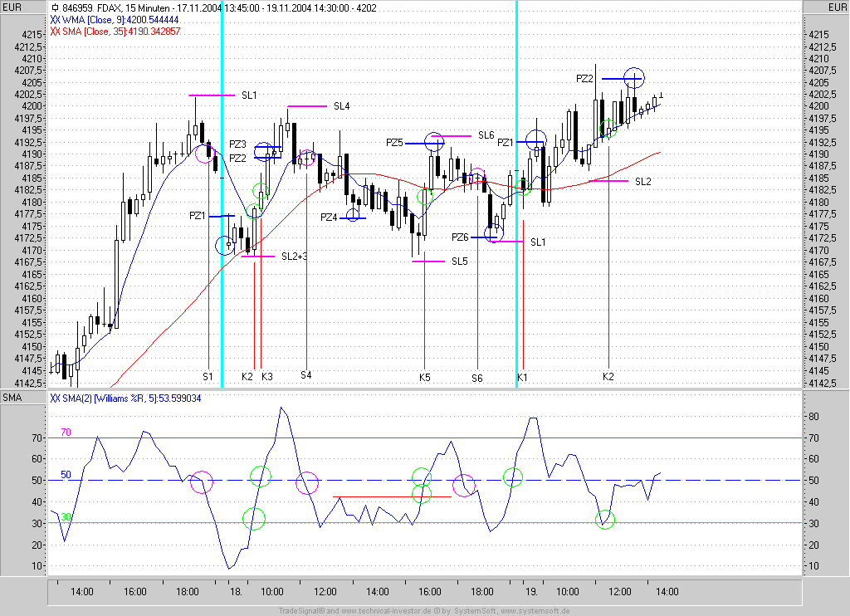
Task: Select the PZ4 price target label
Action: point(329,218)
